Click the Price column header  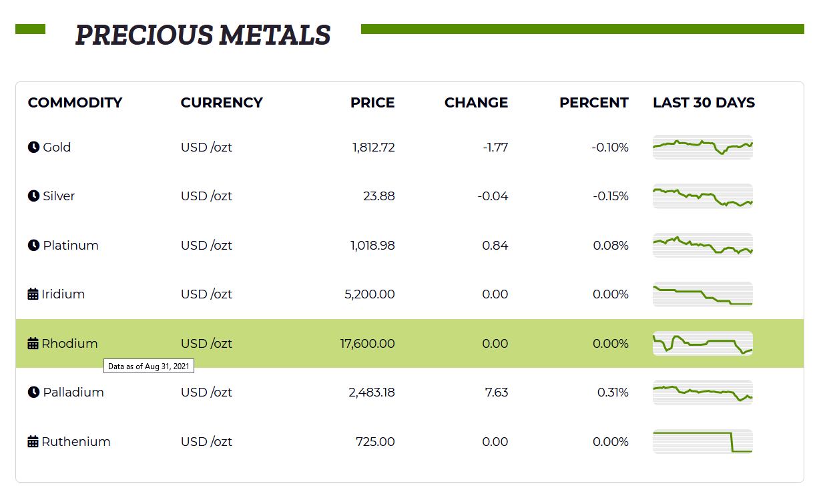click(372, 102)
